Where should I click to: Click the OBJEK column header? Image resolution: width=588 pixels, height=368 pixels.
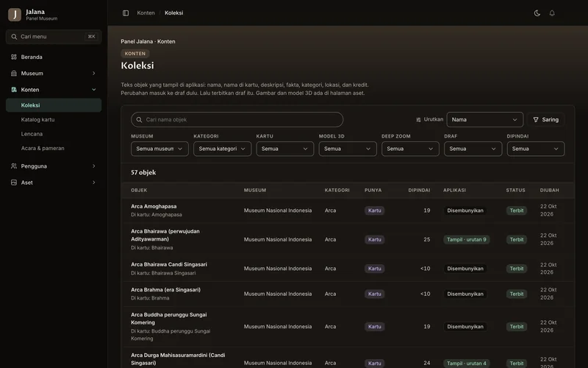(x=139, y=191)
